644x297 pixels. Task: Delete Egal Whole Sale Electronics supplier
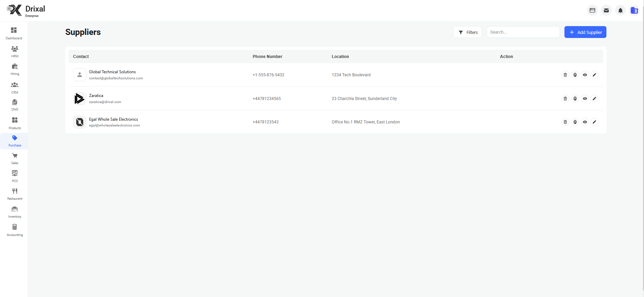pyautogui.click(x=565, y=122)
